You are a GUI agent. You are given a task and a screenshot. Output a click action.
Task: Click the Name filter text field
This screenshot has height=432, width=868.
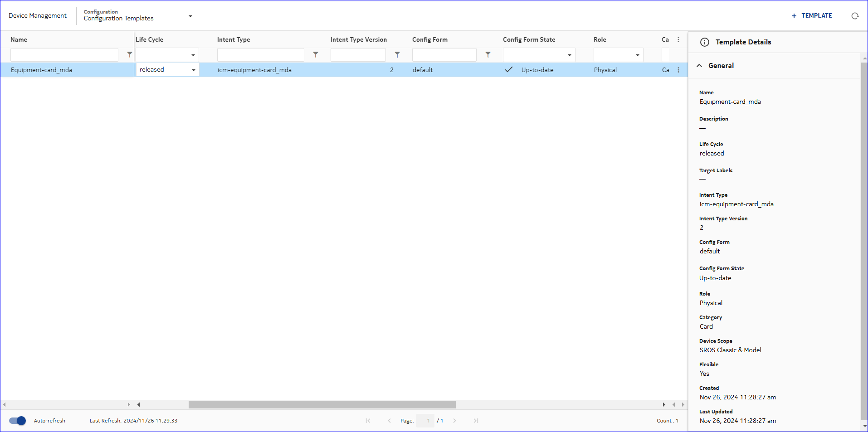coord(64,55)
